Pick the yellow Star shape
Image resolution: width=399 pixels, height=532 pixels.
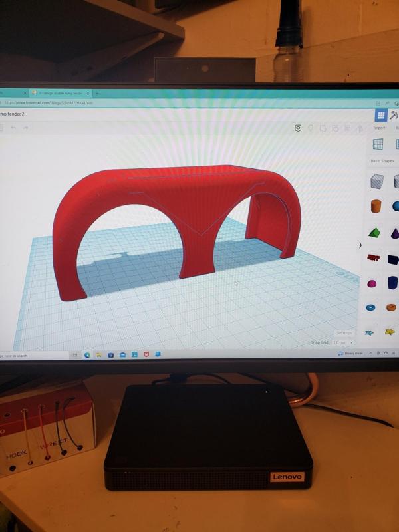pos(390,332)
